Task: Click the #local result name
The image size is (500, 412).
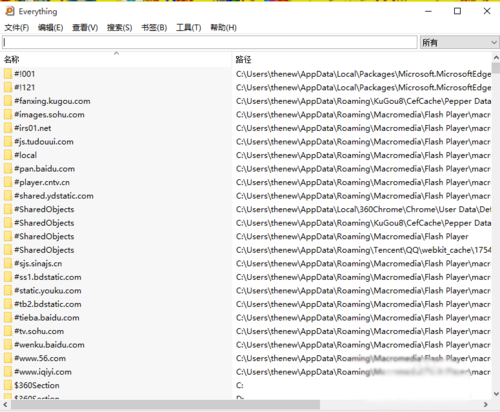Action: (x=25, y=155)
